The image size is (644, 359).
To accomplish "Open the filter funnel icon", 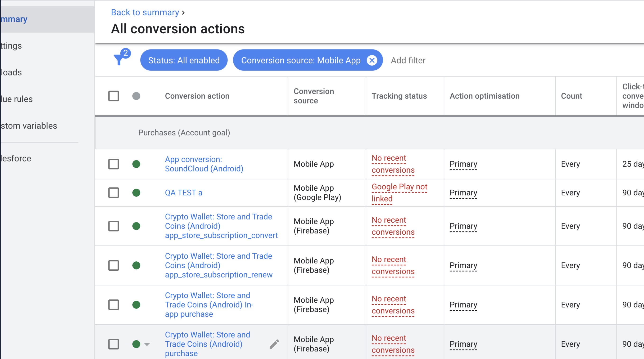I will (x=119, y=59).
